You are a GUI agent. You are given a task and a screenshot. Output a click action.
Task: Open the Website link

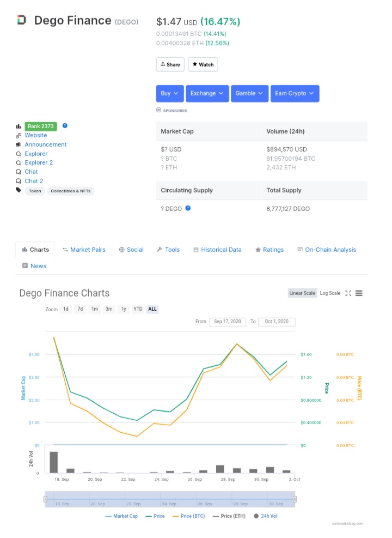[35, 135]
